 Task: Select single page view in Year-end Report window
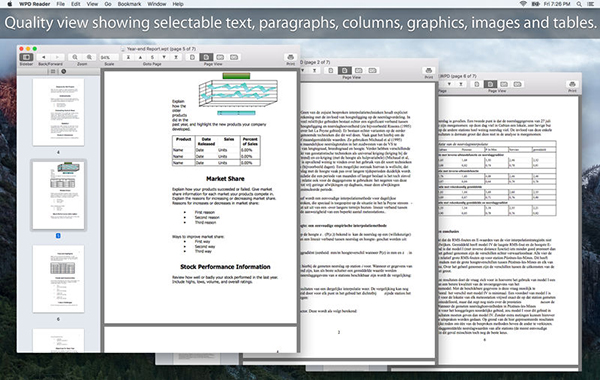[192, 57]
